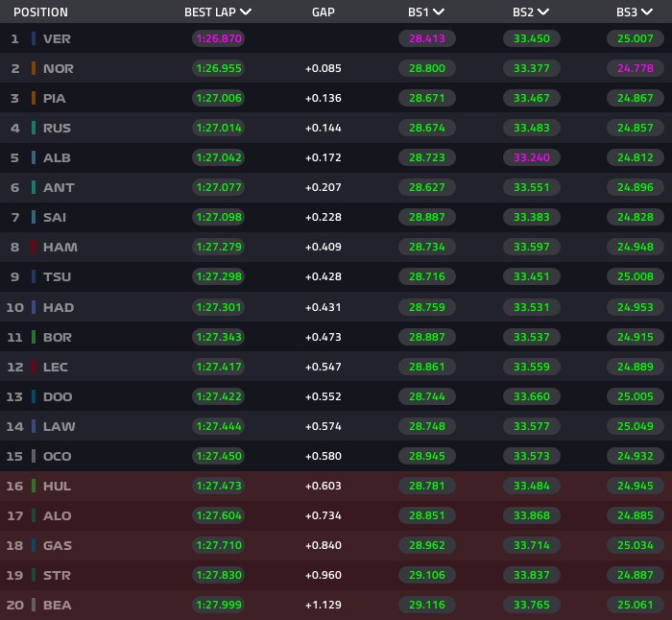Click the NOR driver row name
672x620 pixels.
[x=59, y=68]
